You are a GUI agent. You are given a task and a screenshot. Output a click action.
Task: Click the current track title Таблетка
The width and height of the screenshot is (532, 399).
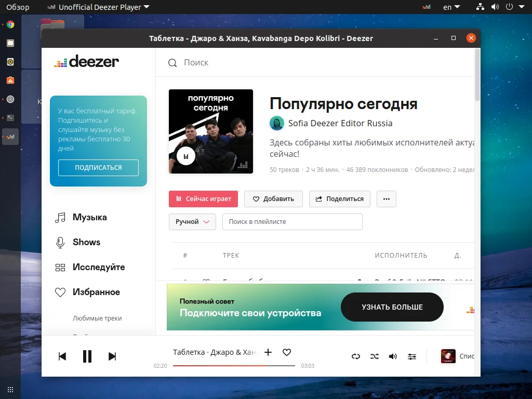pyautogui.click(x=189, y=352)
